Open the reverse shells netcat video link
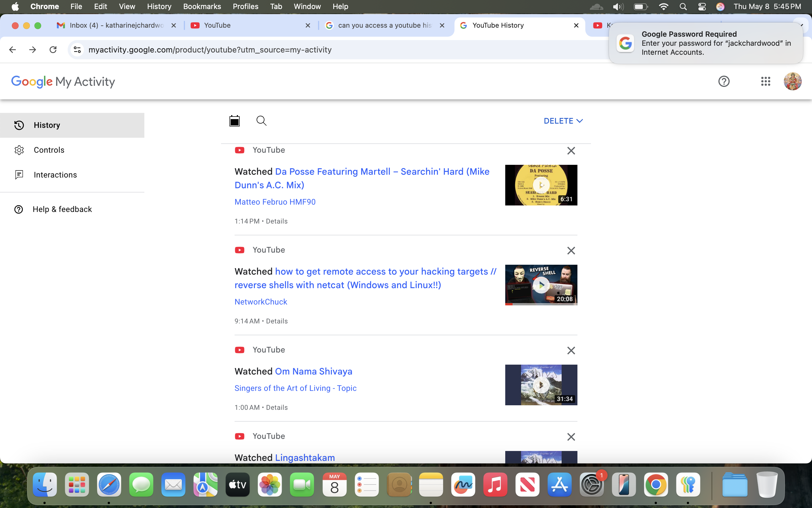Image resolution: width=812 pixels, height=508 pixels. [365, 278]
